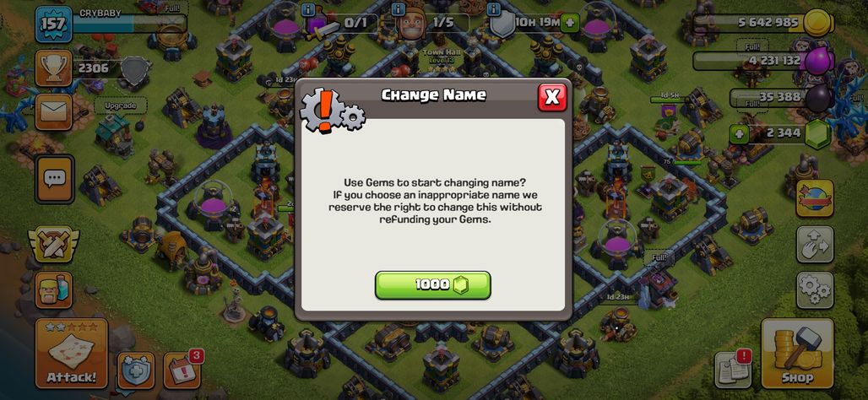868x400 pixels.
Task: Open the crossed swords clan war icon
Action: (x=54, y=244)
